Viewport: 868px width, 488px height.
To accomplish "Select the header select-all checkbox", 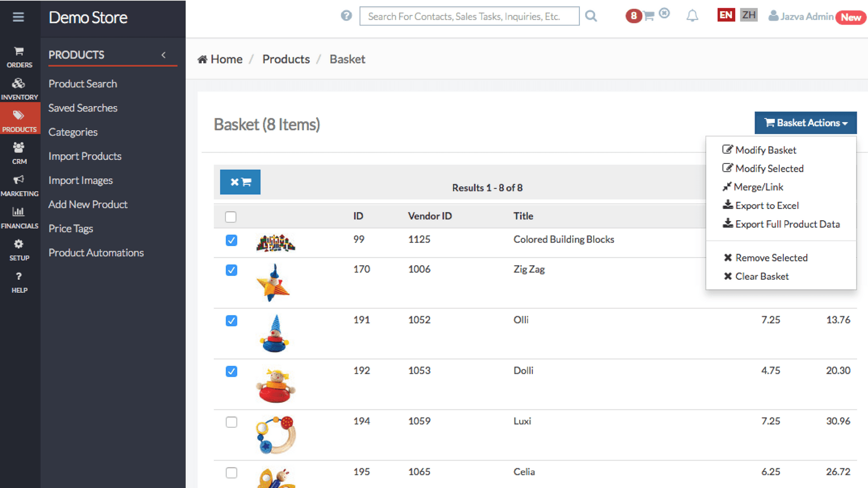I will coord(231,216).
